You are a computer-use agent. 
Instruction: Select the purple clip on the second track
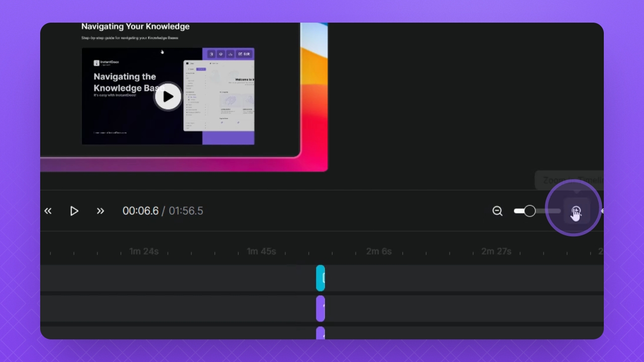click(320, 308)
